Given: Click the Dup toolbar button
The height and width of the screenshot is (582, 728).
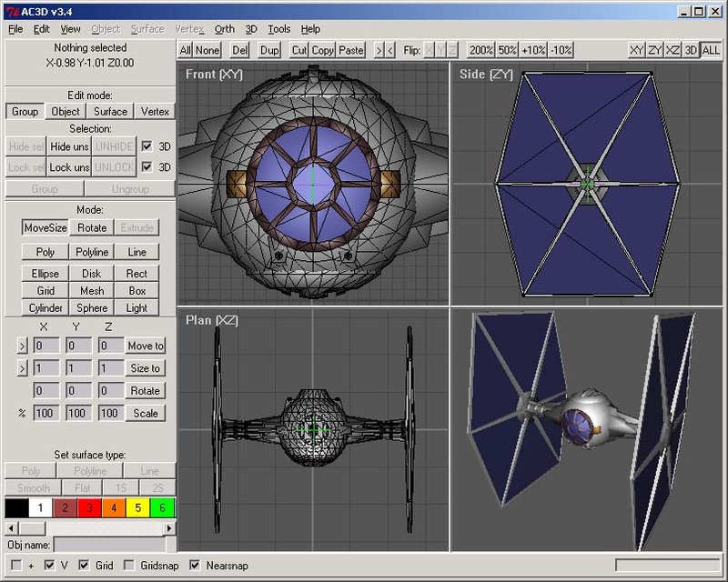Looking at the screenshot, I should pyautogui.click(x=269, y=50).
